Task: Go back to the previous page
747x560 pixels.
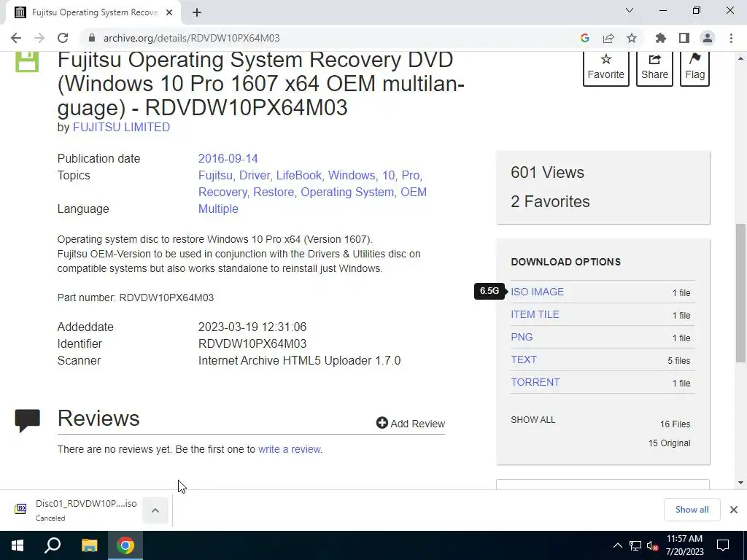Action: [16, 38]
